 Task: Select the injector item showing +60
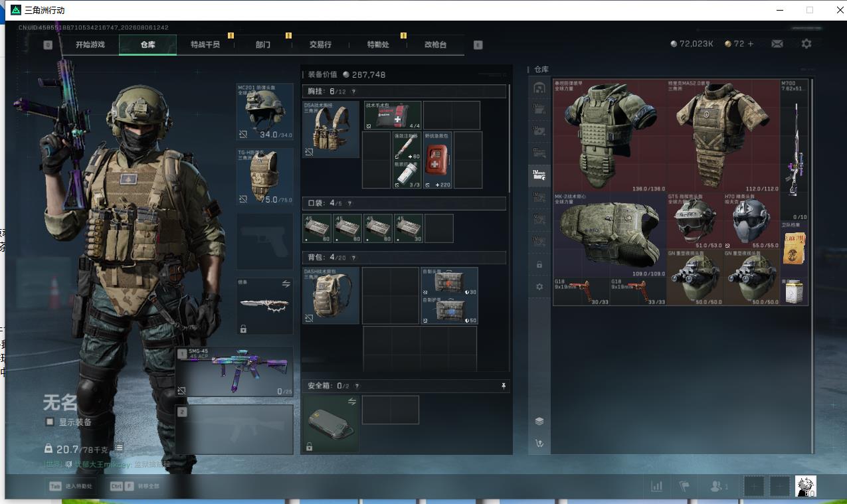click(x=407, y=146)
